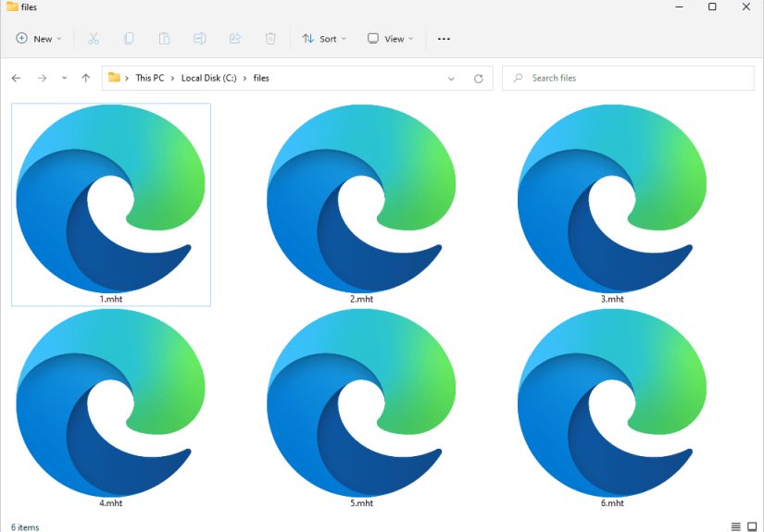Click the Delete trash can icon
Screen dimensions: 764x532
(x=270, y=39)
